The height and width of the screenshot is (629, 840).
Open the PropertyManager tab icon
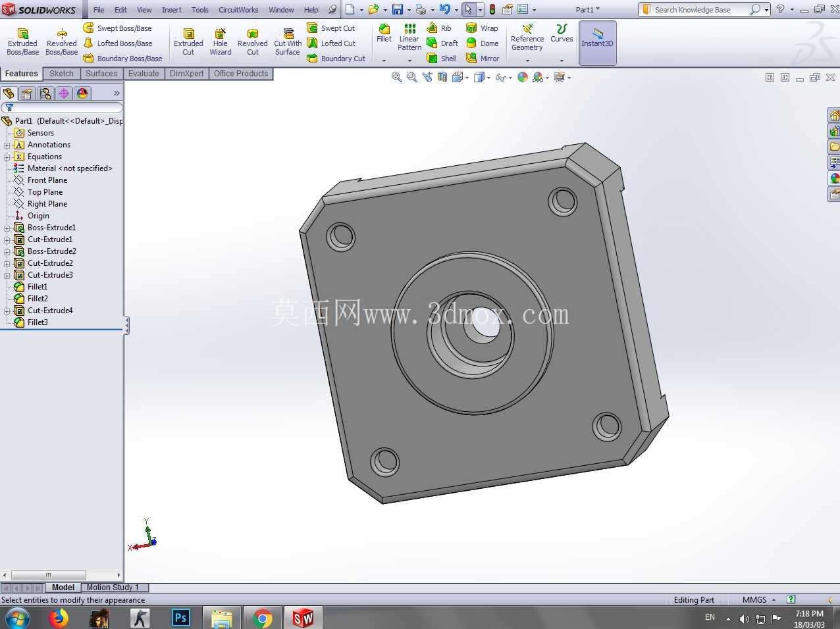pos(27,93)
